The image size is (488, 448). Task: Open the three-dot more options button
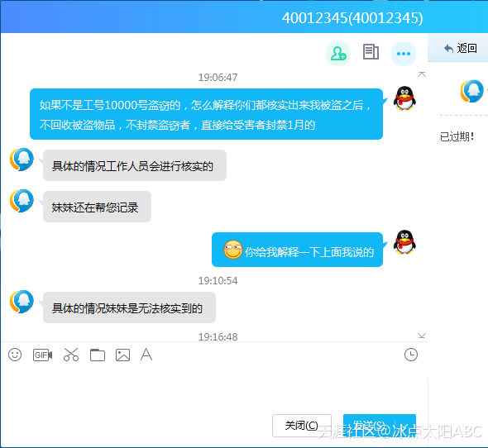point(404,54)
